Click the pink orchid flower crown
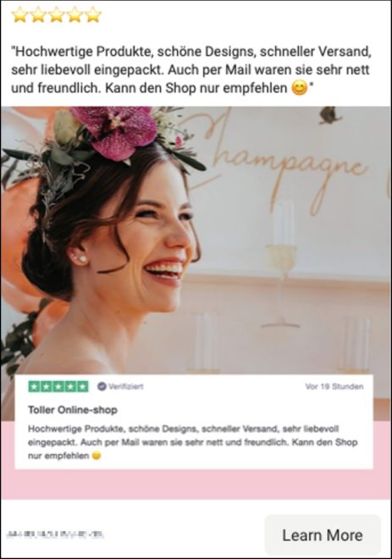Screen dimensions: 392x559 (118, 130)
